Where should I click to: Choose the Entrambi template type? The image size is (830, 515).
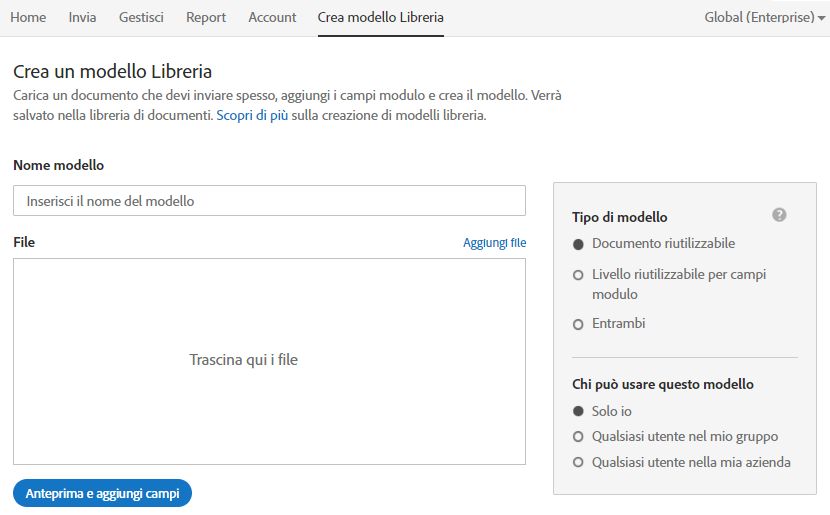(578, 324)
